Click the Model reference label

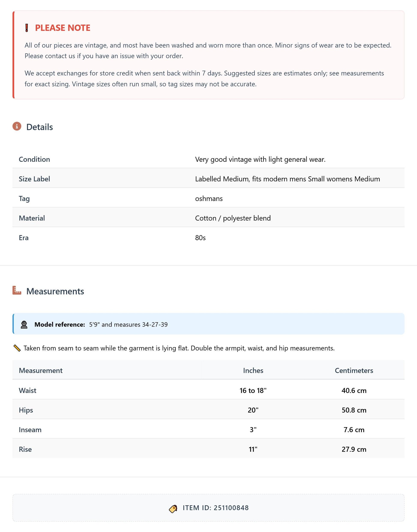tap(60, 324)
